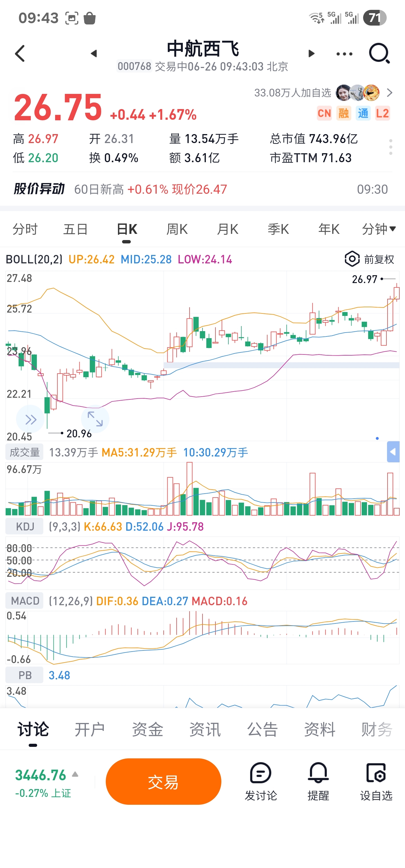Tap 市盈TTM 71.63 value
The image size is (405, 868).
(x=310, y=158)
